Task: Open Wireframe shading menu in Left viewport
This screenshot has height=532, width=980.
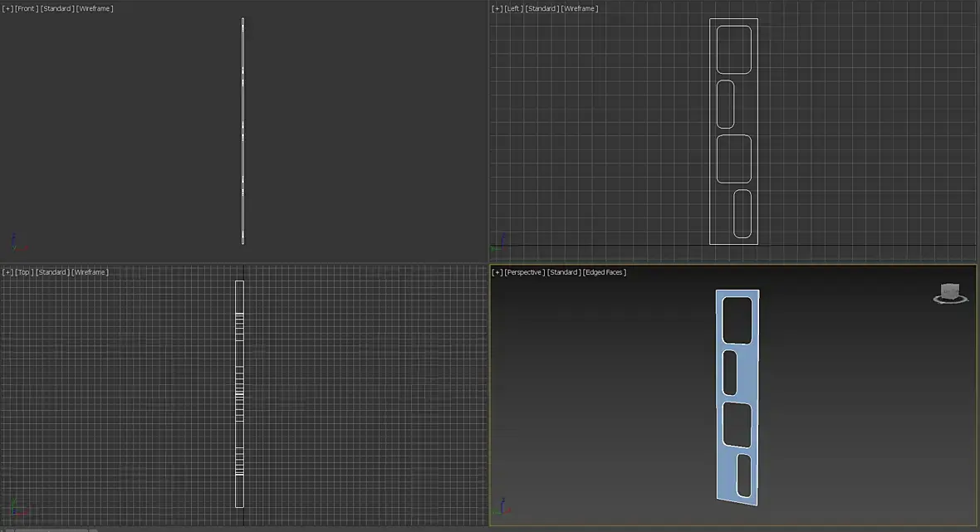Action: (580, 9)
